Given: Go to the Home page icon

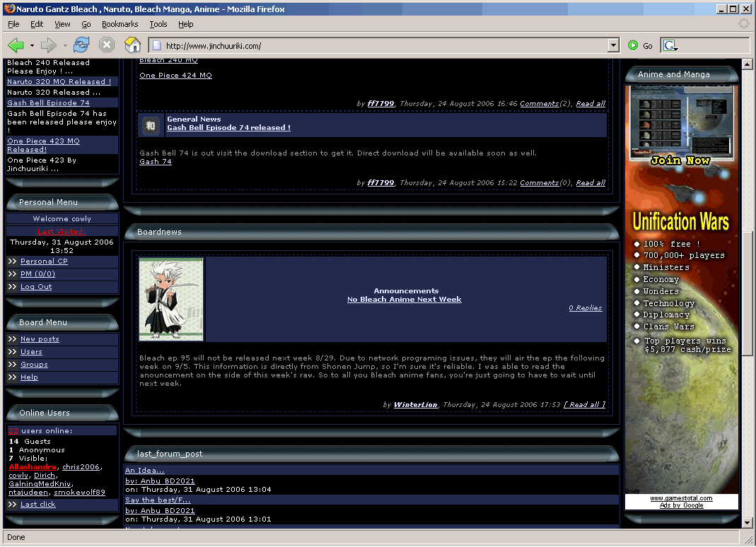Looking at the screenshot, I should pos(132,45).
